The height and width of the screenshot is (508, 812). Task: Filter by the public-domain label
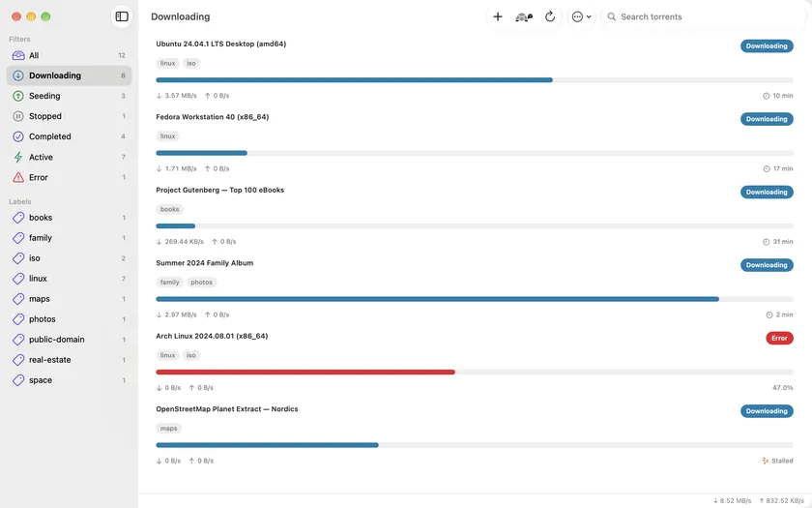click(69, 340)
